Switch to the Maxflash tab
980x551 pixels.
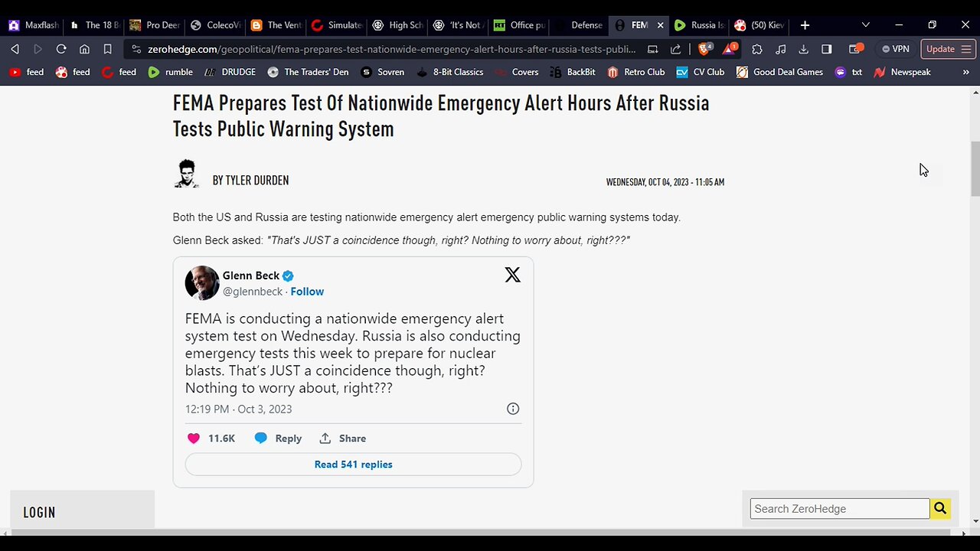point(33,25)
